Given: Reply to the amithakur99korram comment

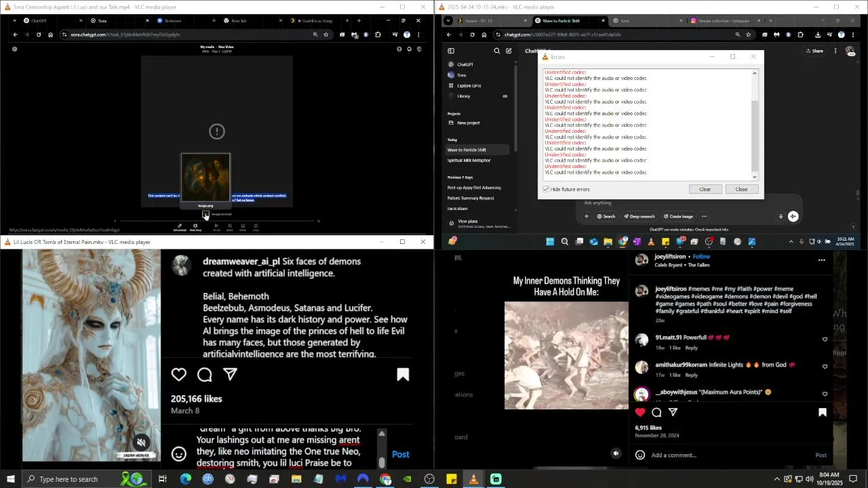Looking at the screenshot, I should [x=691, y=375].
